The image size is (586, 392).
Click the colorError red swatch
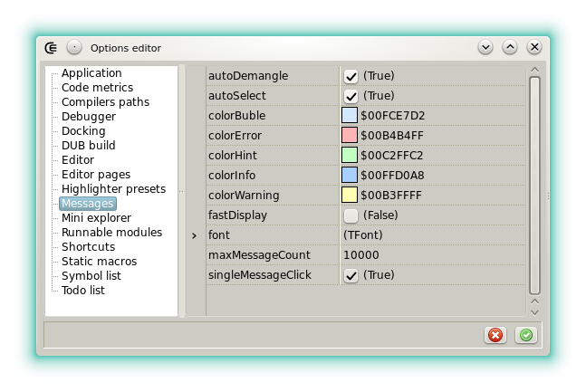click(x=350, y=136)
